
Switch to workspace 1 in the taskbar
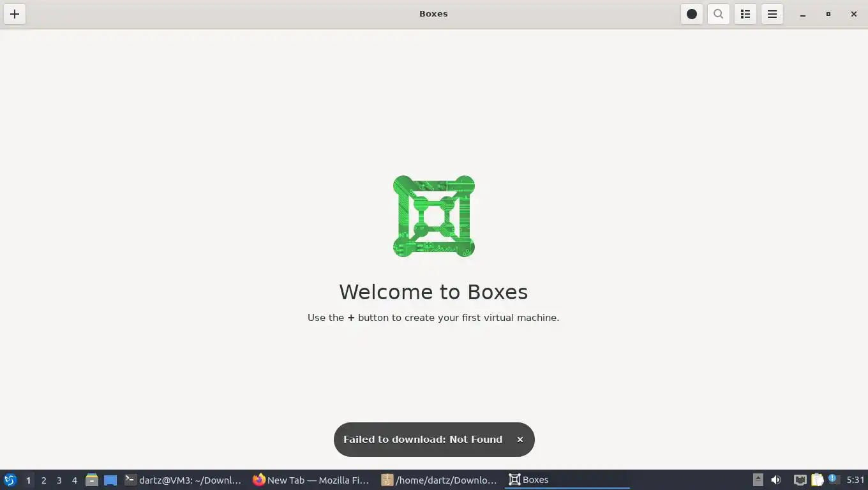click(x=28, y=480)
